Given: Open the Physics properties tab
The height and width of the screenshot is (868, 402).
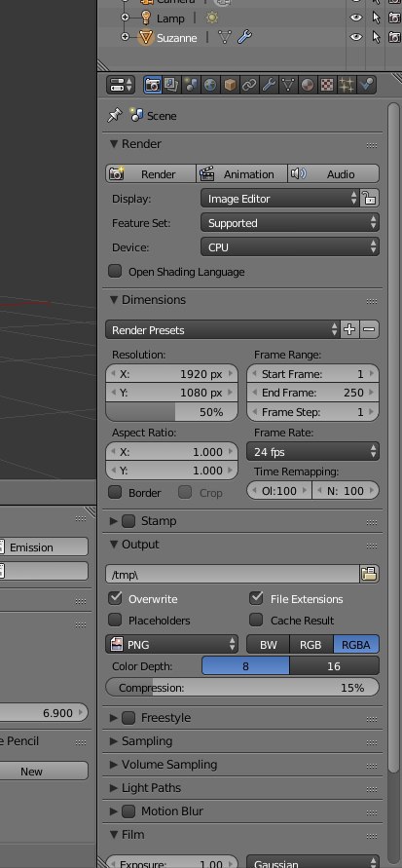Looking at the screenshot, I should pos(366,85).
